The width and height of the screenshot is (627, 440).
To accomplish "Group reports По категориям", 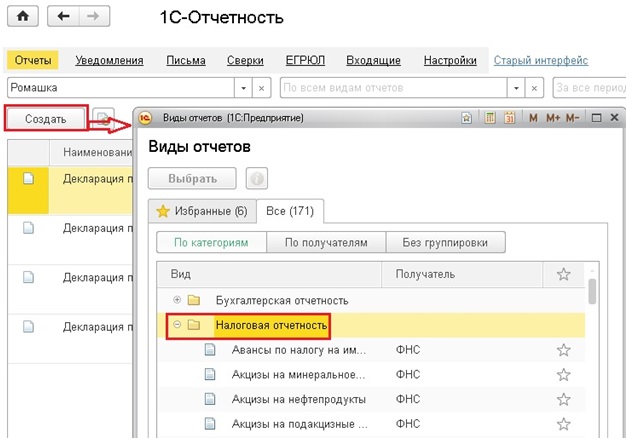I will pos(211,242).
